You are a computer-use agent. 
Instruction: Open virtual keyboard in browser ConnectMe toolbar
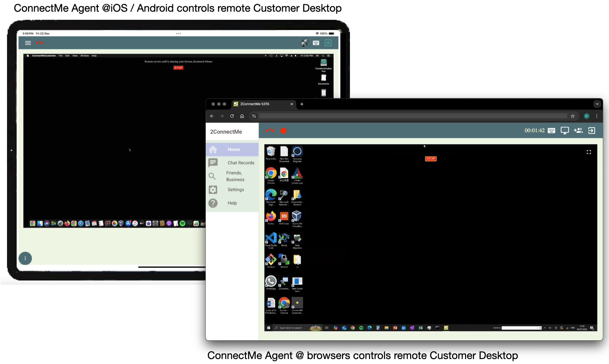click(x=551, y=131)
